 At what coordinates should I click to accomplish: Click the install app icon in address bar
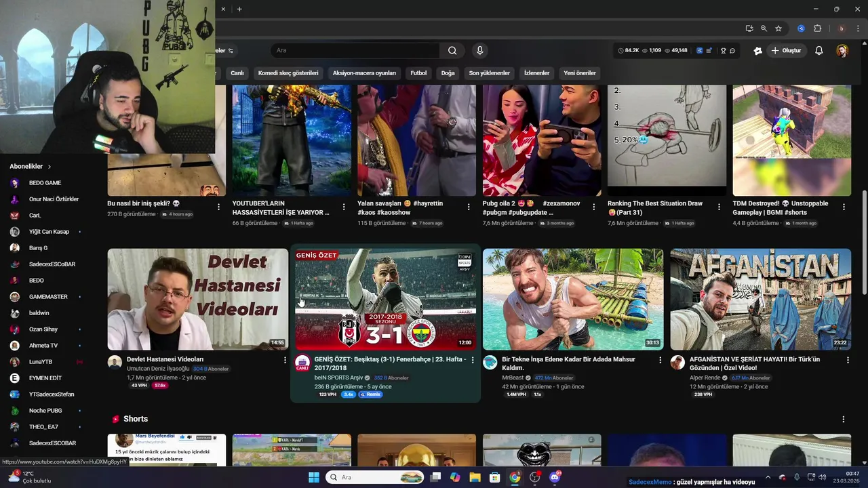(749, 28)
